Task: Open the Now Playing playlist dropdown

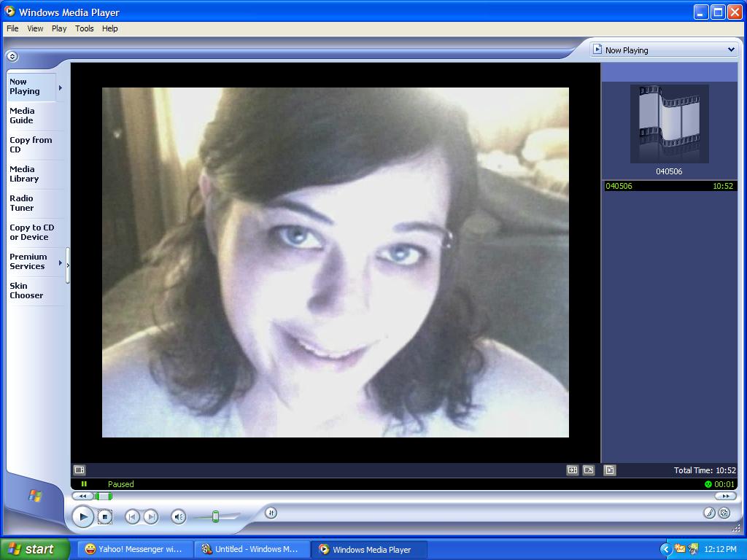Action: (x=730, y=50)
